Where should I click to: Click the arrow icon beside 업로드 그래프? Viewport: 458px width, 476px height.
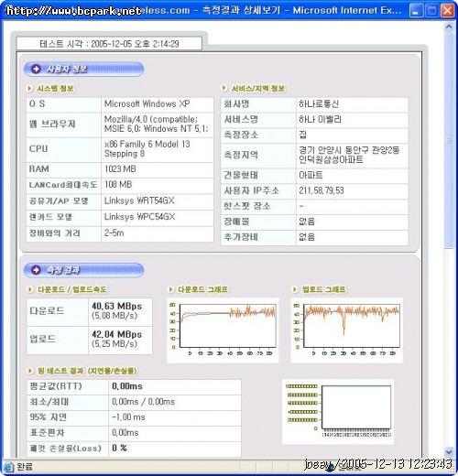tap(295, 289)
